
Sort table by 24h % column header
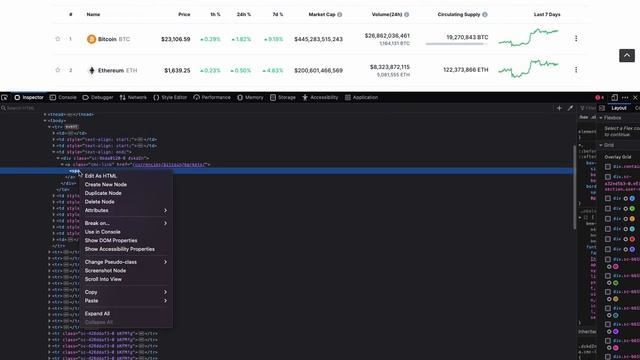[x=244, y=14]
